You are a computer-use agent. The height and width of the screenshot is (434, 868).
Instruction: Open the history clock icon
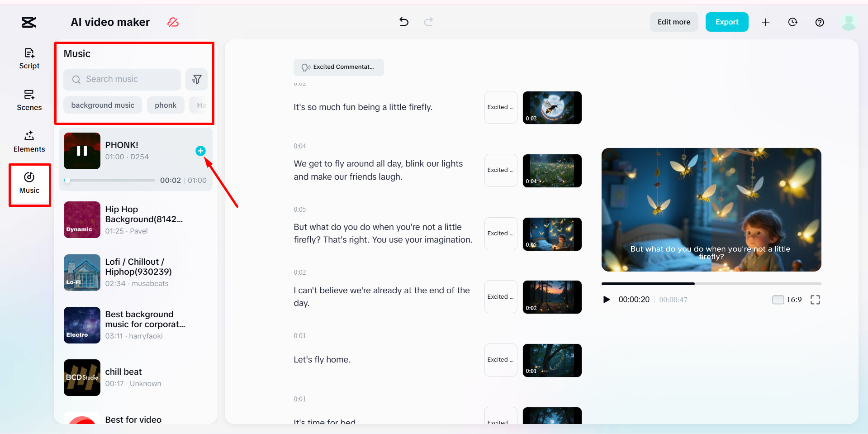point(792,22)
